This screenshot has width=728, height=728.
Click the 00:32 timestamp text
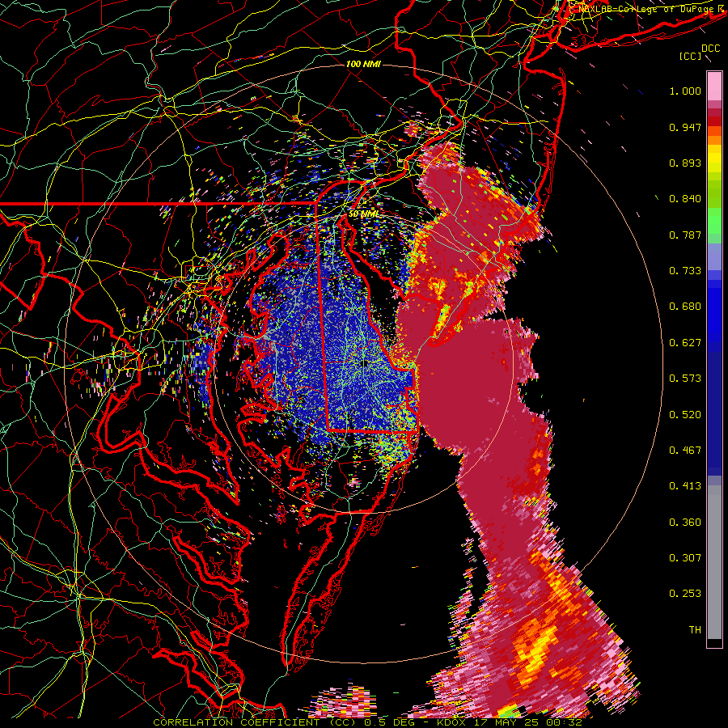565,722
